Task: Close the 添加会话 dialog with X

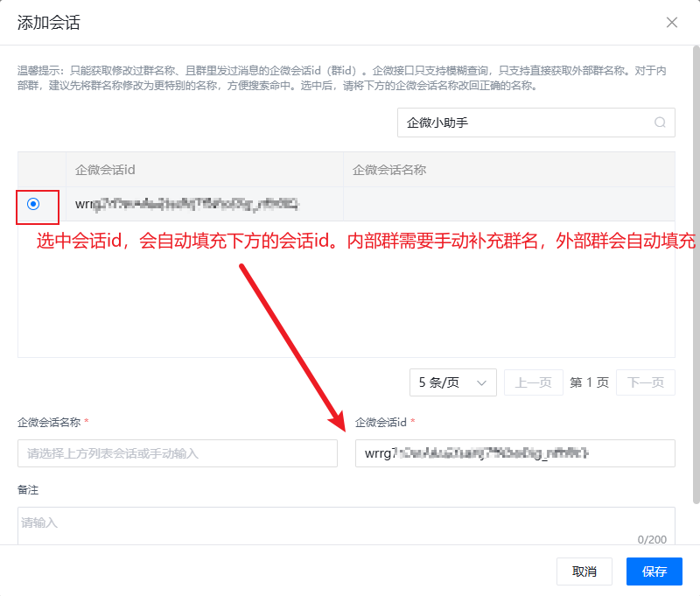Action: (x=672, y=23)
